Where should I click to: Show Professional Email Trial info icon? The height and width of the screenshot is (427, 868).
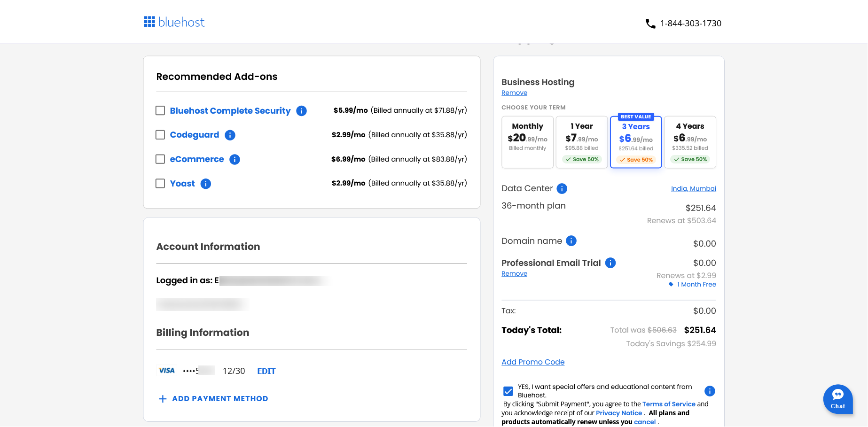[610, 263]
